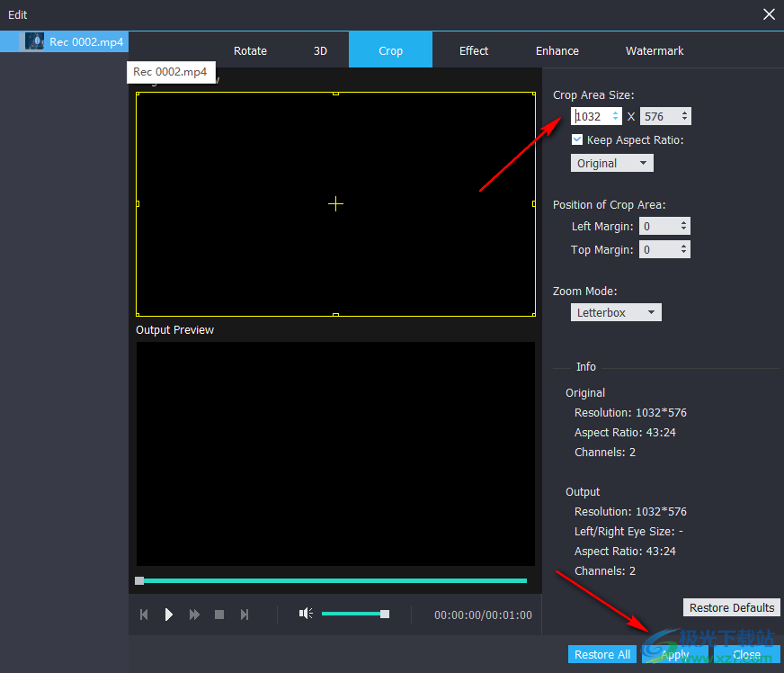Viewport: 784px width, 673px height.
Task: Open the Watermark tab
Action: click(655, 51)
